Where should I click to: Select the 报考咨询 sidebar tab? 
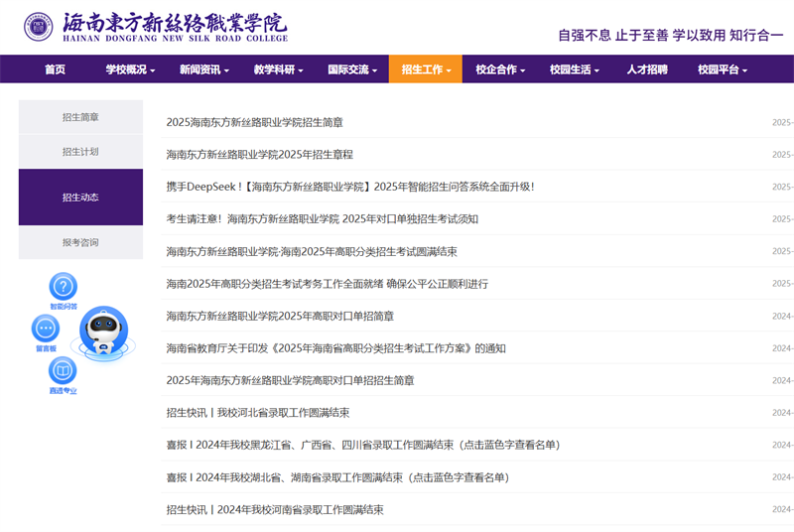click(x=80, y=242)
